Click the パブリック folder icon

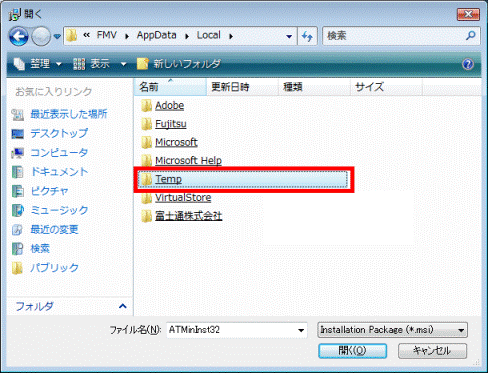tap(18, 268)
